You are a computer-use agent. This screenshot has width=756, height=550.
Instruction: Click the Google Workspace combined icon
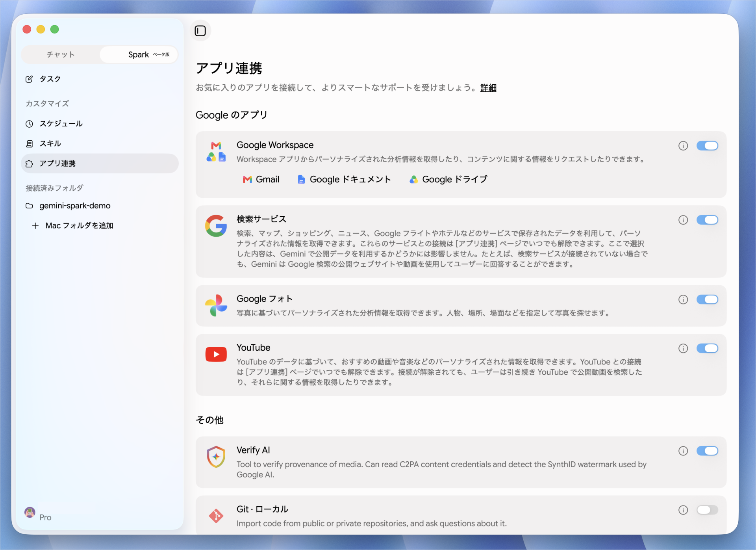point(216,152)
